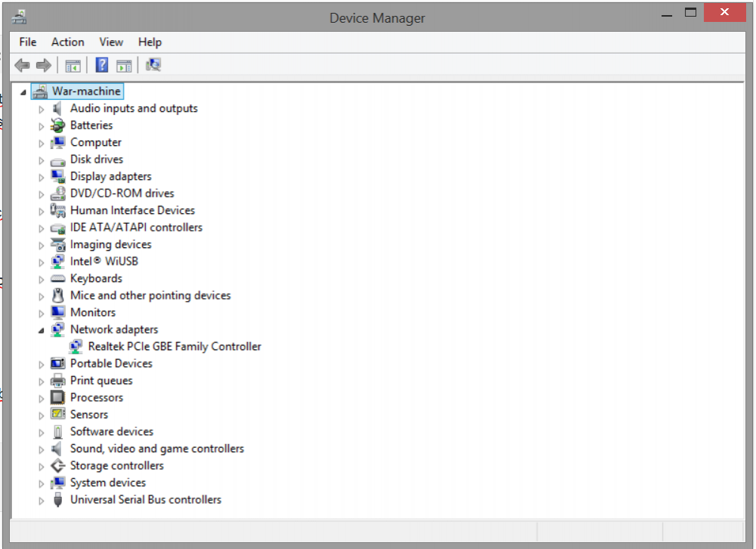Click the Show/Hide Action Pane icon
This screenshot has width=756, height=549.
(124, 66)
